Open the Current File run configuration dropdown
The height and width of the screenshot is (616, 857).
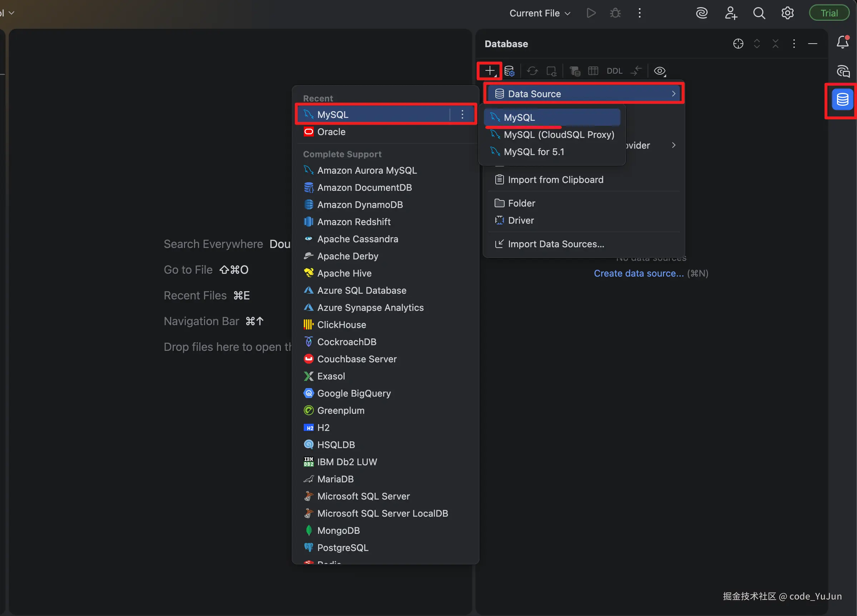(x=540, y=13)
